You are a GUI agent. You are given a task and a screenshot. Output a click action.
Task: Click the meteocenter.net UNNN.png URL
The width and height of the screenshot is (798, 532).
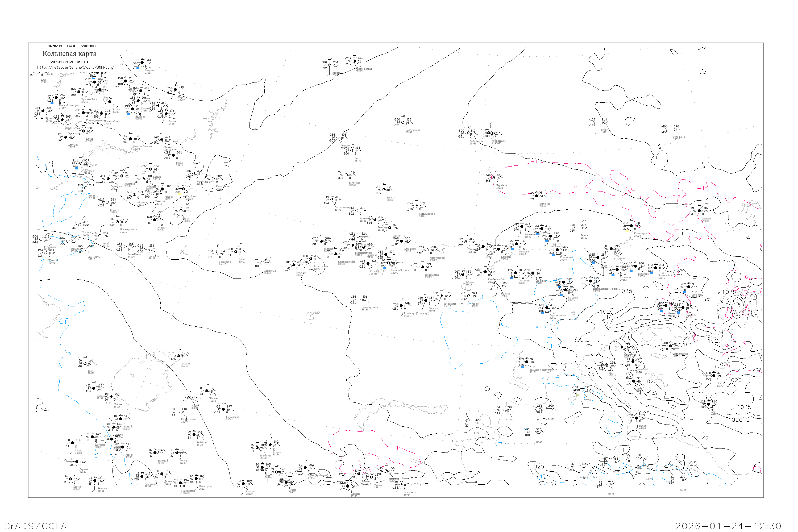pos(75,68)
